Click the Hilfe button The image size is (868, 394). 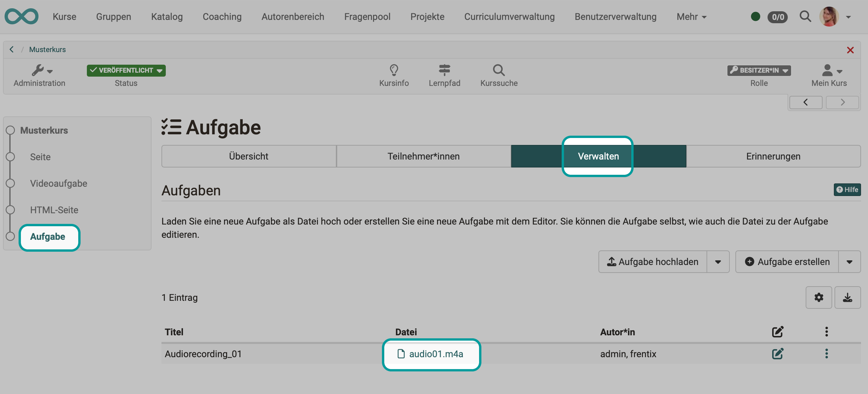(x=847, y=189)
